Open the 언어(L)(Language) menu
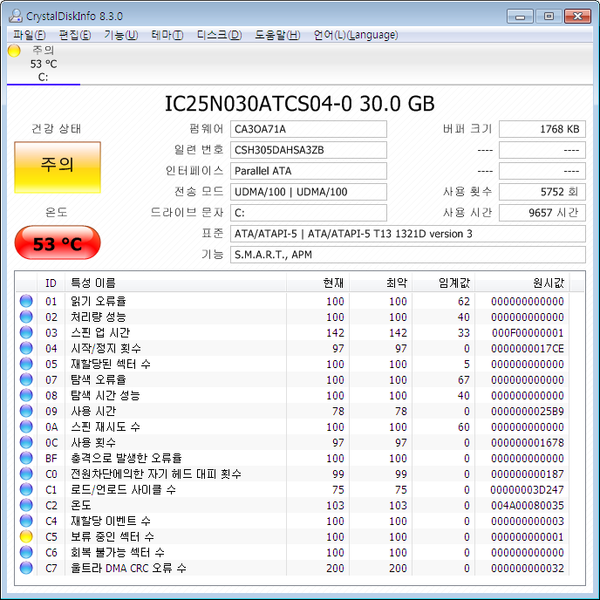600x600 pixels. click(x=355, y=35)
